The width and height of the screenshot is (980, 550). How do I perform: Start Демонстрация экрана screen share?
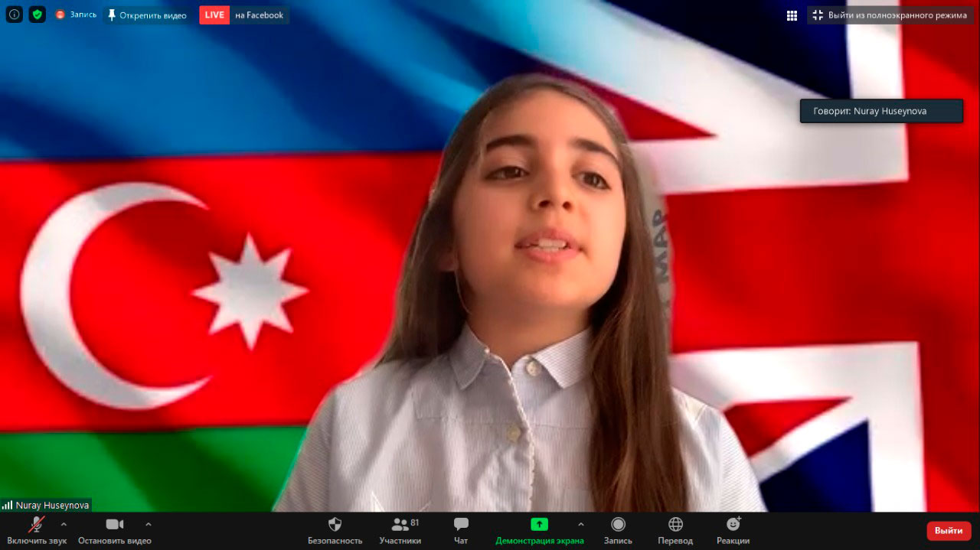click(539, 530)
